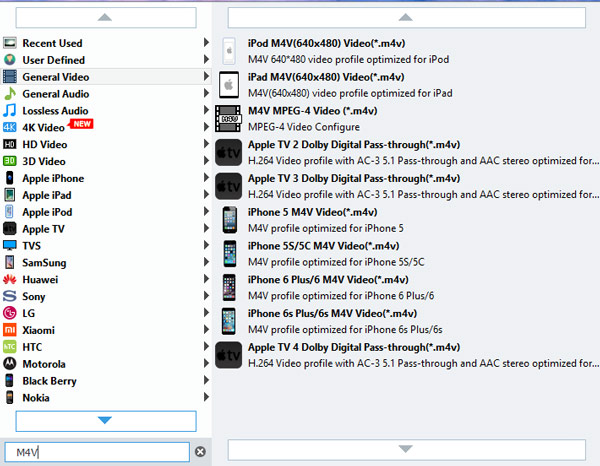Click the iPad M4V profile icon
The height and width of the screenshot is (466, 600).
[228, 84]
